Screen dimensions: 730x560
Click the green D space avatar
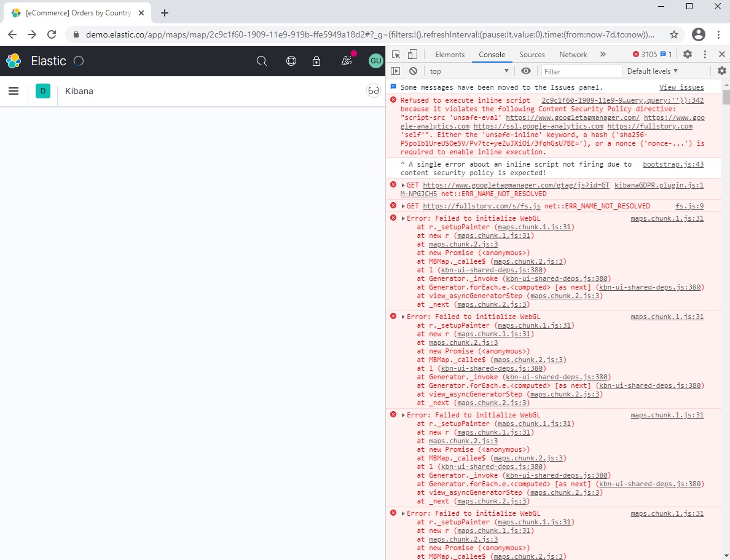coord(43,91)
